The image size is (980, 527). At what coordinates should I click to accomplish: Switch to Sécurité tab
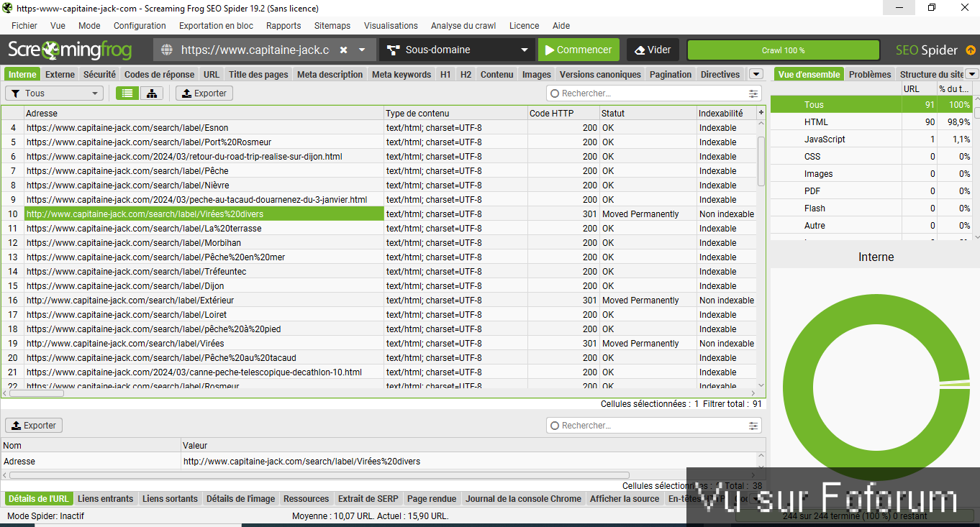pyautogui.click(x=99, y=74)
